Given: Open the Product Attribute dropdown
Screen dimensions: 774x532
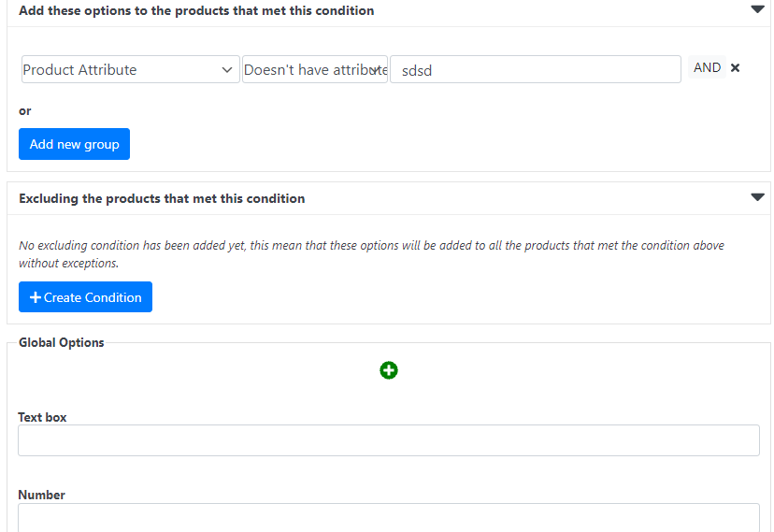Looking at the screenshot, I should coord(130,69).
